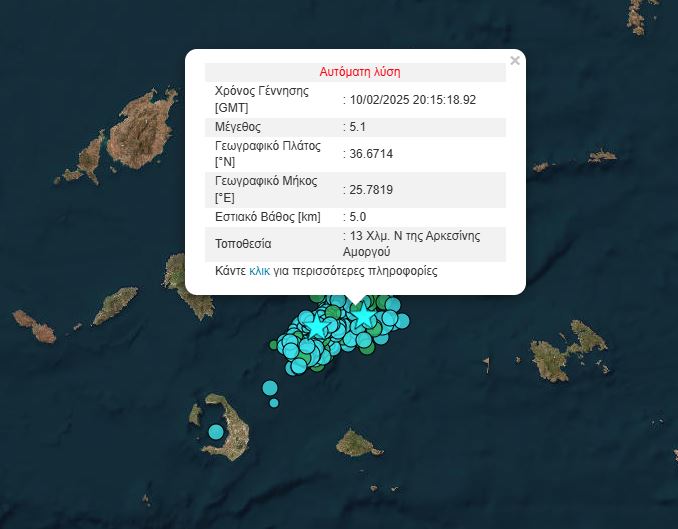This screenshot has height=529, width=678.
Task: Click the location text '13 Χλμ. Ν της Αρκεσίνης'
Action: [414, 236]
